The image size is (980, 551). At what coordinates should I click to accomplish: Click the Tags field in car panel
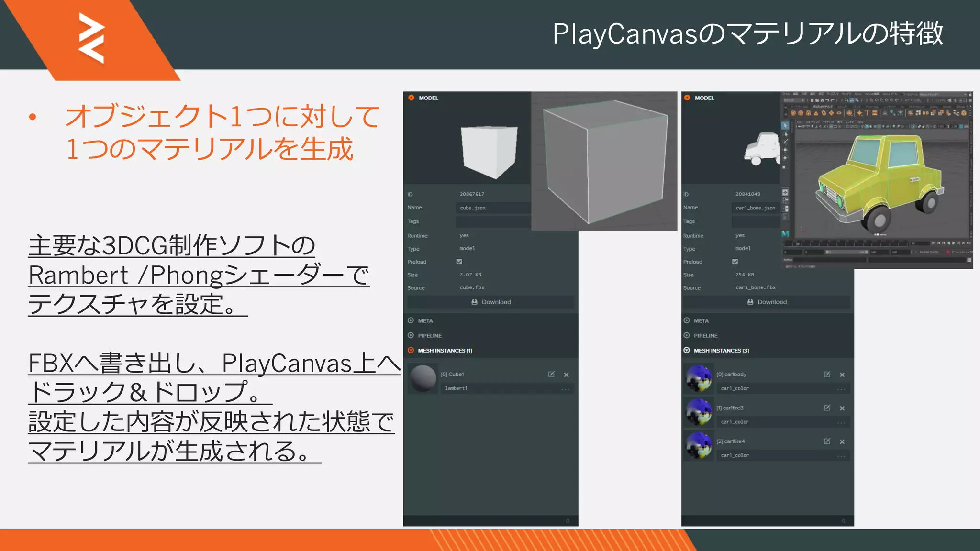[x=756, y=221]
